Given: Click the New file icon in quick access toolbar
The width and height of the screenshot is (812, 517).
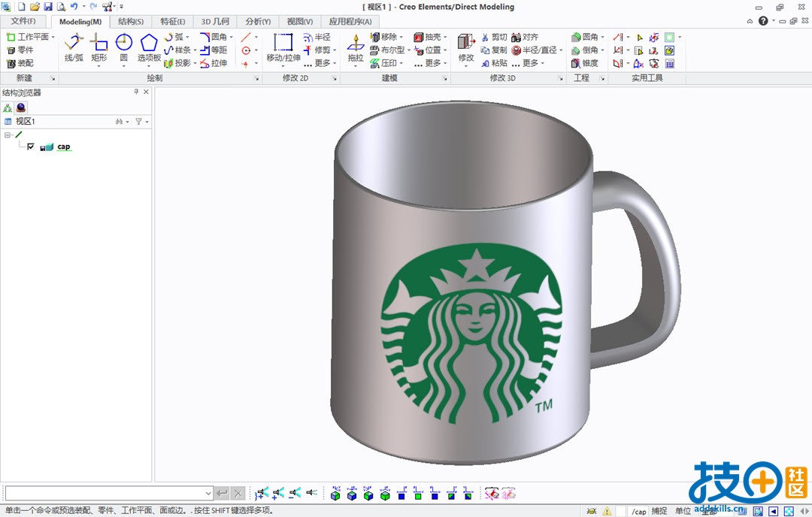Looking at the screenshot, I should 21,7.
